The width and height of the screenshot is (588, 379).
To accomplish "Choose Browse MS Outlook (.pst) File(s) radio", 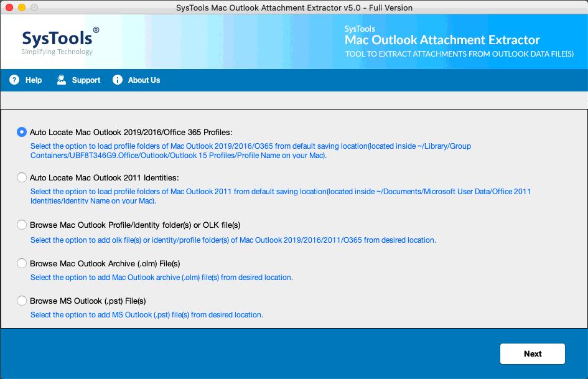I will point(22,301).
